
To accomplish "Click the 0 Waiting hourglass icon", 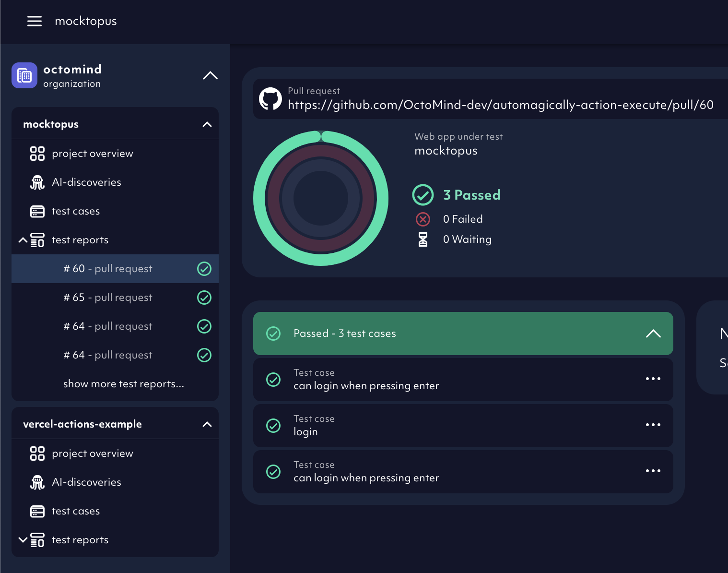I will click(x=423, y=239).
